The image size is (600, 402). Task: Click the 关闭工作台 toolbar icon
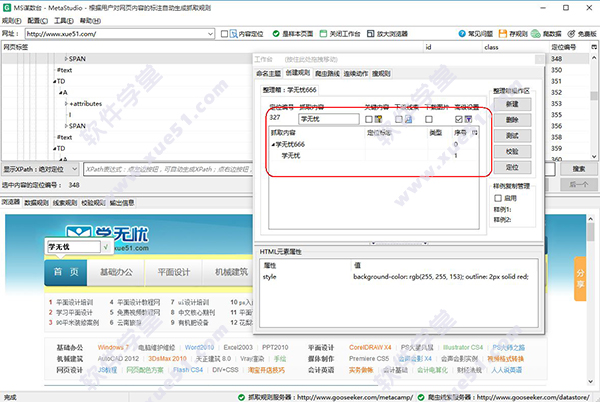323,34
